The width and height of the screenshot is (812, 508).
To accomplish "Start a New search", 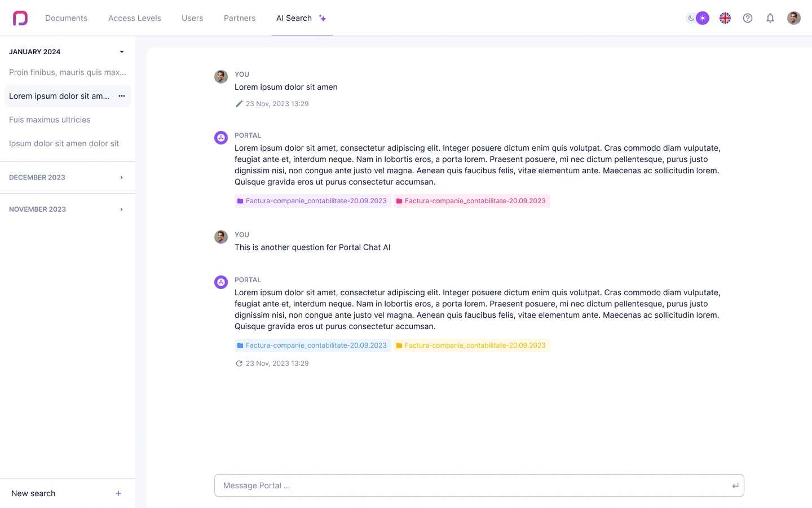I will 33,493.
